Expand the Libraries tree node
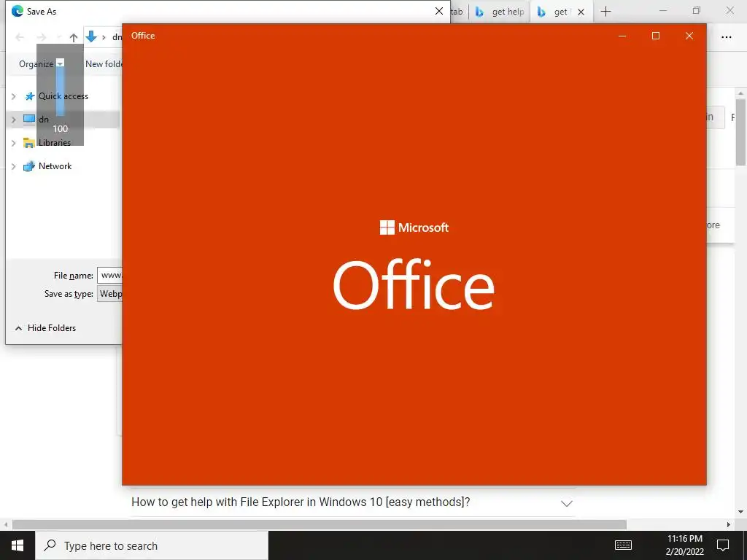 [14, 143]
